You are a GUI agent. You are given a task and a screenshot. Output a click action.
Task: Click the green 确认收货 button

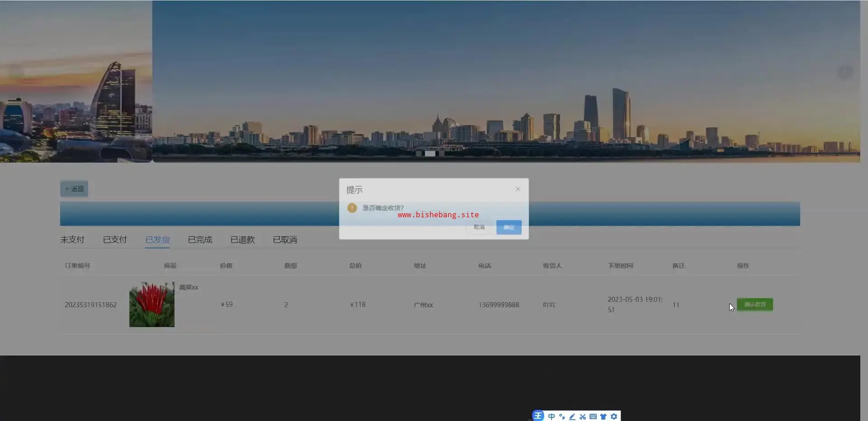[755, 304]
